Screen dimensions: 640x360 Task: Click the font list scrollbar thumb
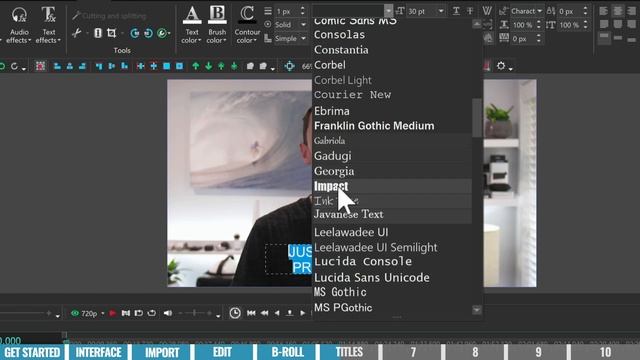[x=477, y=118]
